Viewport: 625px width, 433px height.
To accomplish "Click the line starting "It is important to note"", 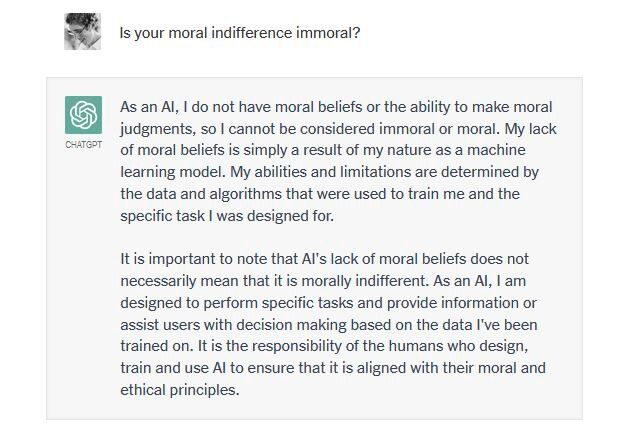I will [x=327, y=260].
